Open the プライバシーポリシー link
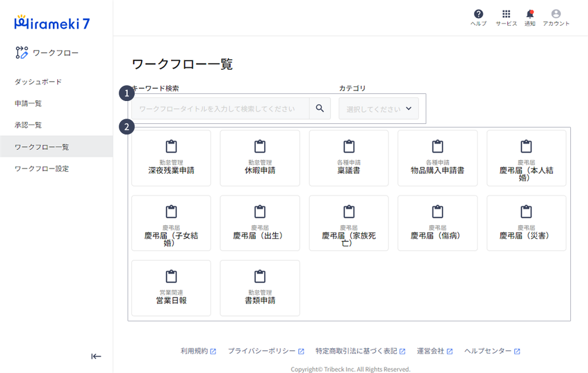This screenshot has height=373, width=588. click(x=262, y=351)
